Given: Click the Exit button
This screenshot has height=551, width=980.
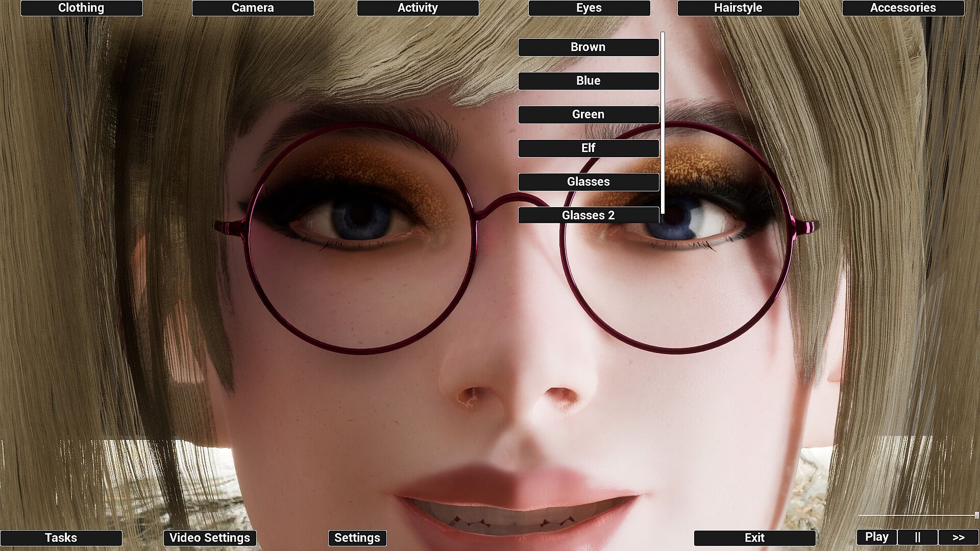Looking at the screenshot, I should tap(754, 538).
